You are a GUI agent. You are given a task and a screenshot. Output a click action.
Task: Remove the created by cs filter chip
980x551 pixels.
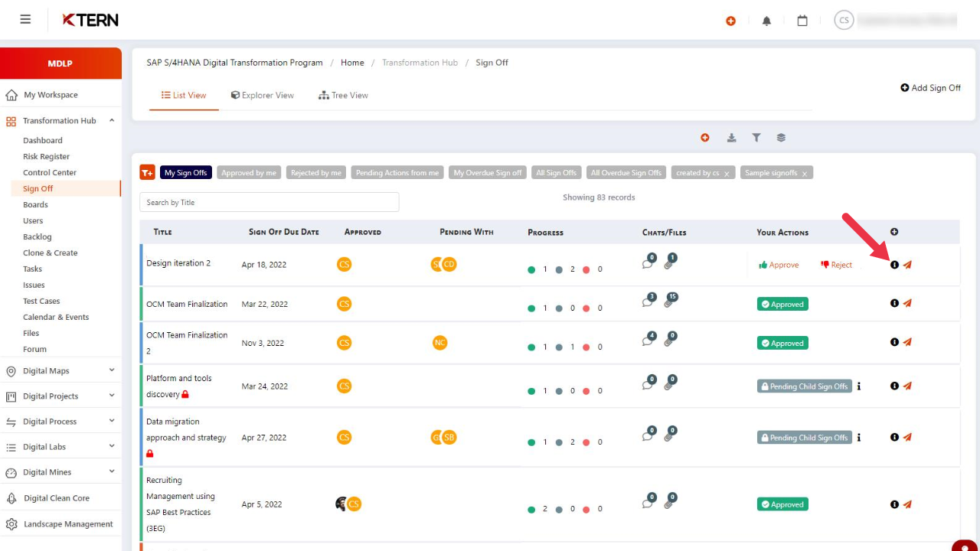(727, 174)
